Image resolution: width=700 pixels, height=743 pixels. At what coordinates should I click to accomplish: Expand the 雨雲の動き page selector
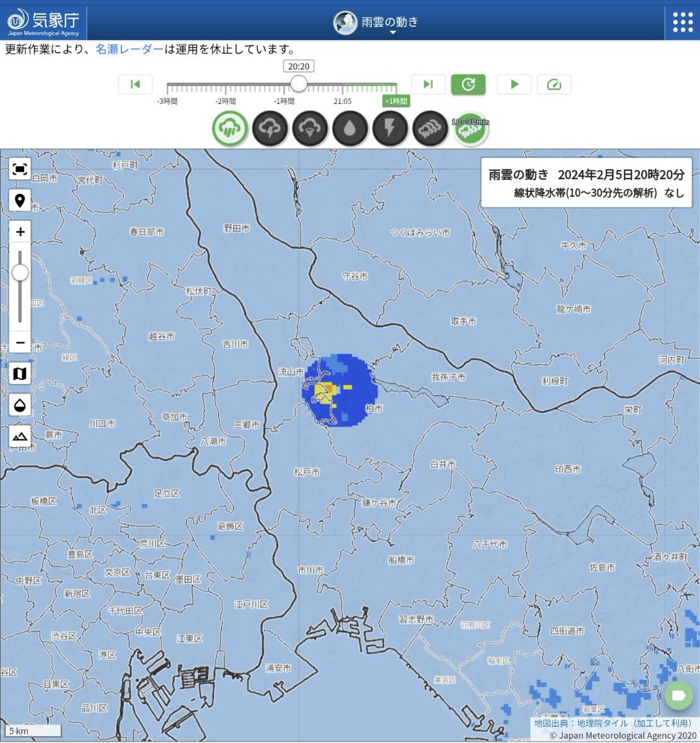click(376, 24)
